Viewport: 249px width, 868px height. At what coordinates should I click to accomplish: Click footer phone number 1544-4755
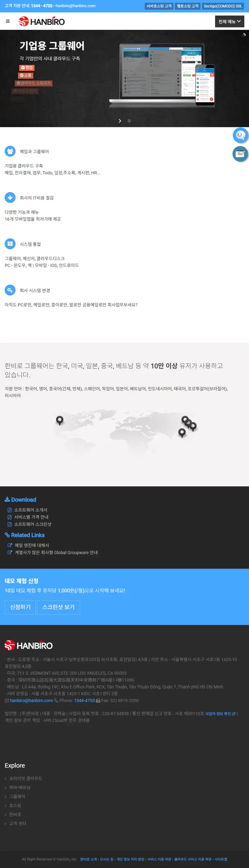84,700
